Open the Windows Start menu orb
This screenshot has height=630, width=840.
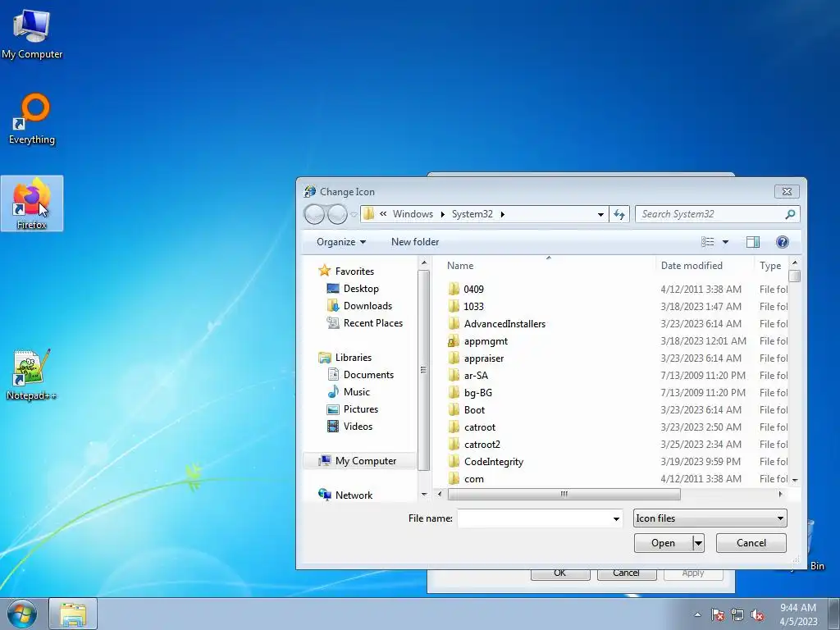pos(22,614)
